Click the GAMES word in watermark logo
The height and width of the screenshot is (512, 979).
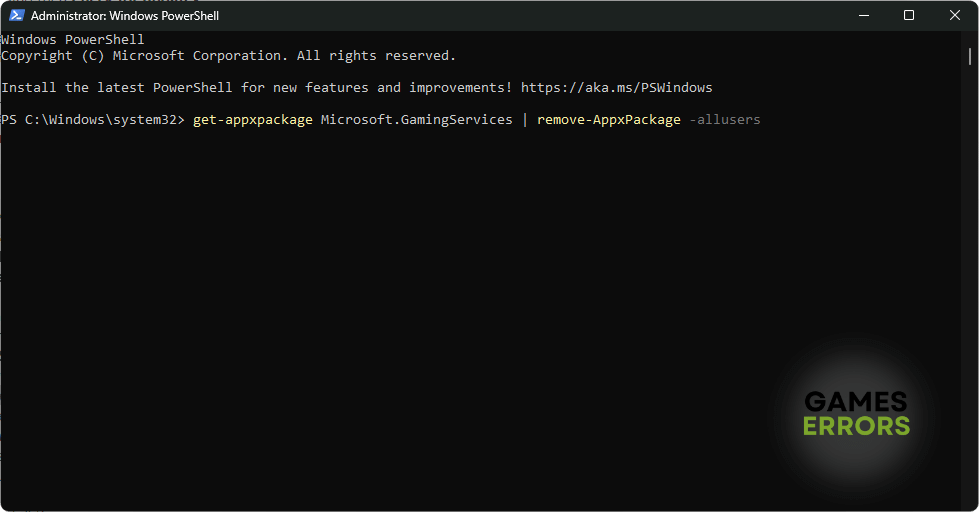tap(856, 403)
